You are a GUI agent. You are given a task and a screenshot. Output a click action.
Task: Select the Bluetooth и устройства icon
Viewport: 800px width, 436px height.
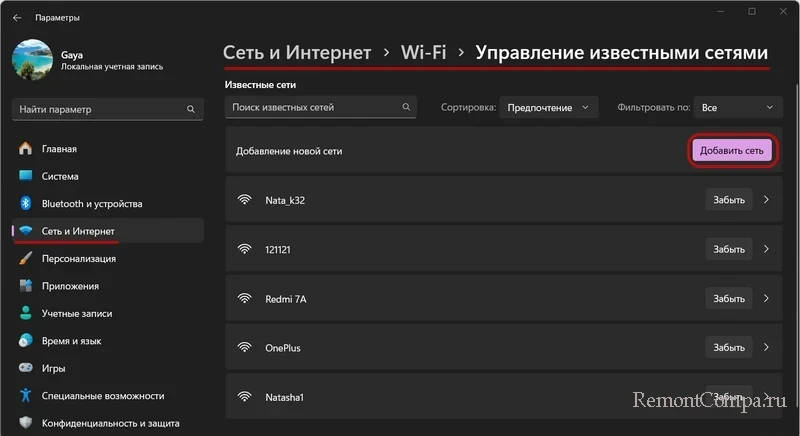pyautogui.click(x=26, y=203)
